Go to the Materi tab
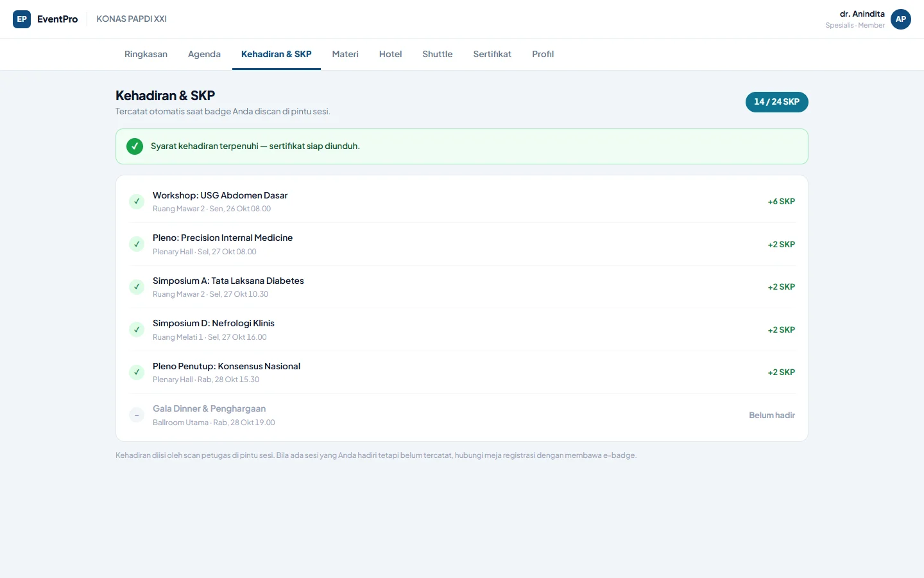Viewport: 924px width, 578px height. click(345, 54)
